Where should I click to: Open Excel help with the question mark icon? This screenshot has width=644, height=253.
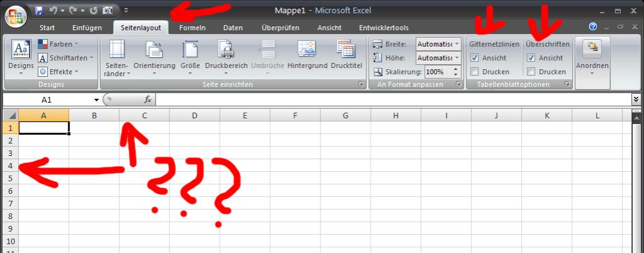click(592, 26)
